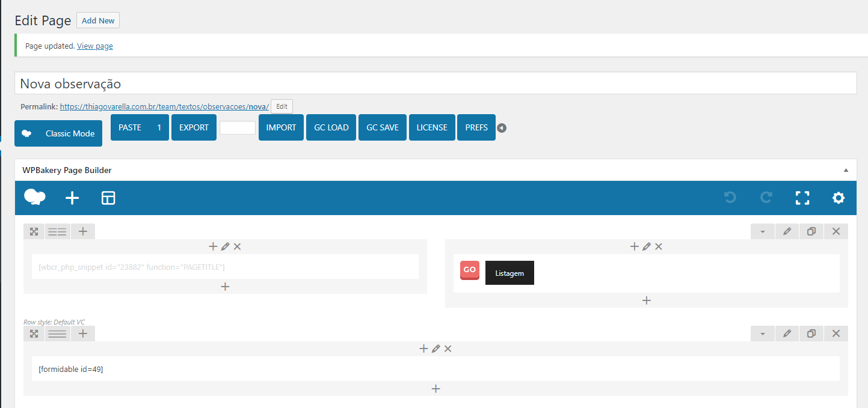Change the formidable row's column layout
This screenshot has width=868, height=408.
click(58, 333)
